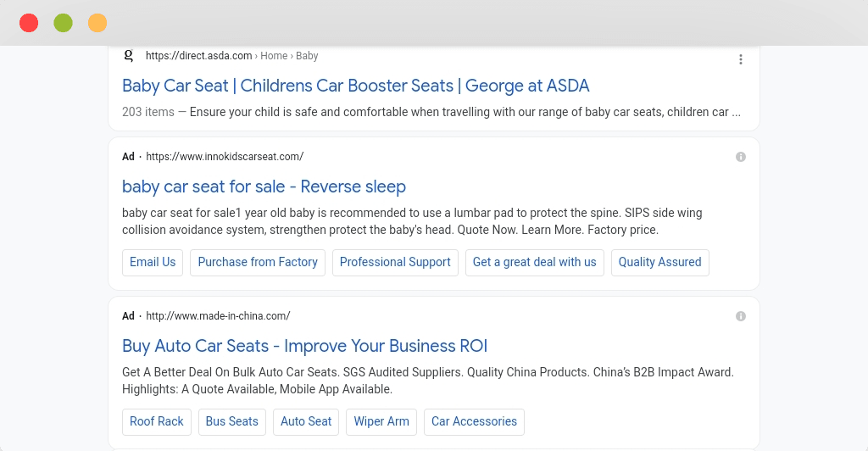Click the Wiper Arm sitelink
This screenshot has height=451, width=868.
tap(381, 421)
